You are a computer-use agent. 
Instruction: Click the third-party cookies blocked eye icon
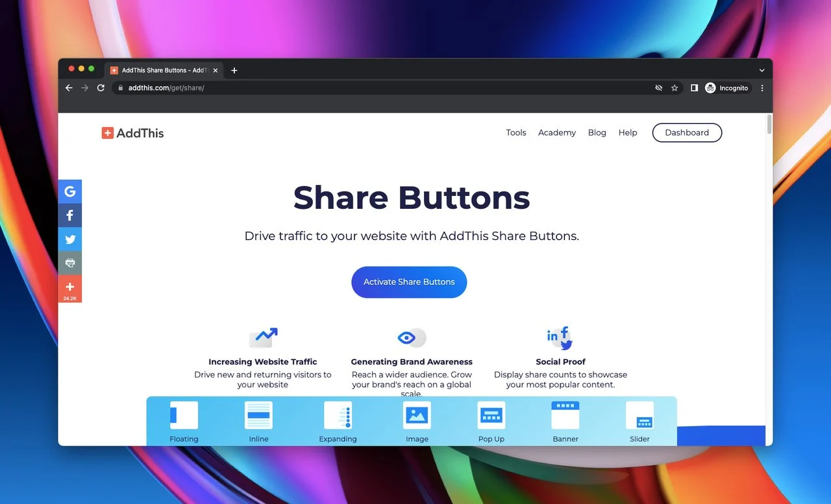click(658, 88)
